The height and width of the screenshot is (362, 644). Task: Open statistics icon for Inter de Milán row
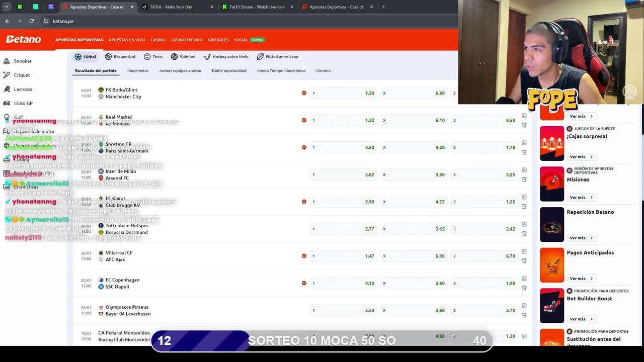[524, 170]
